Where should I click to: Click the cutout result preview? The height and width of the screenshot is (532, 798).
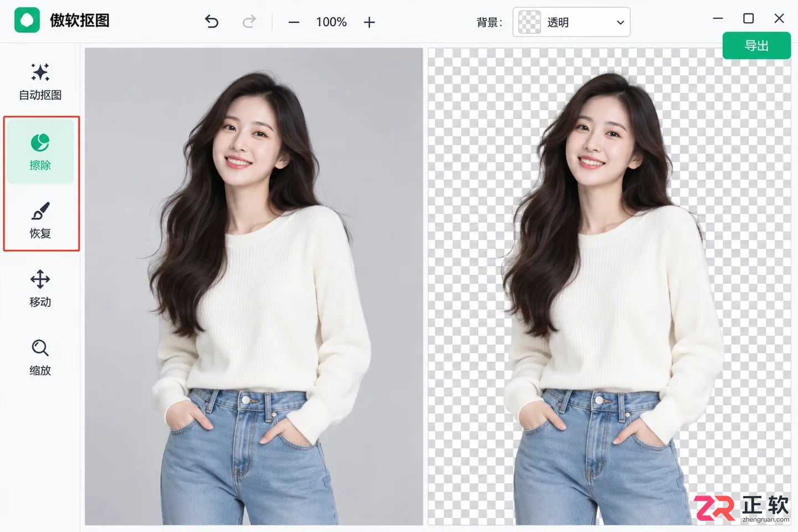(x=609, y=286)
